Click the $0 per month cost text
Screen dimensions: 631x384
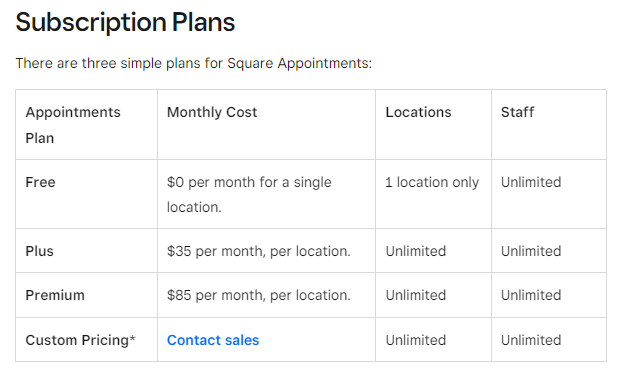pyautogui.click(x=249, y=194)
